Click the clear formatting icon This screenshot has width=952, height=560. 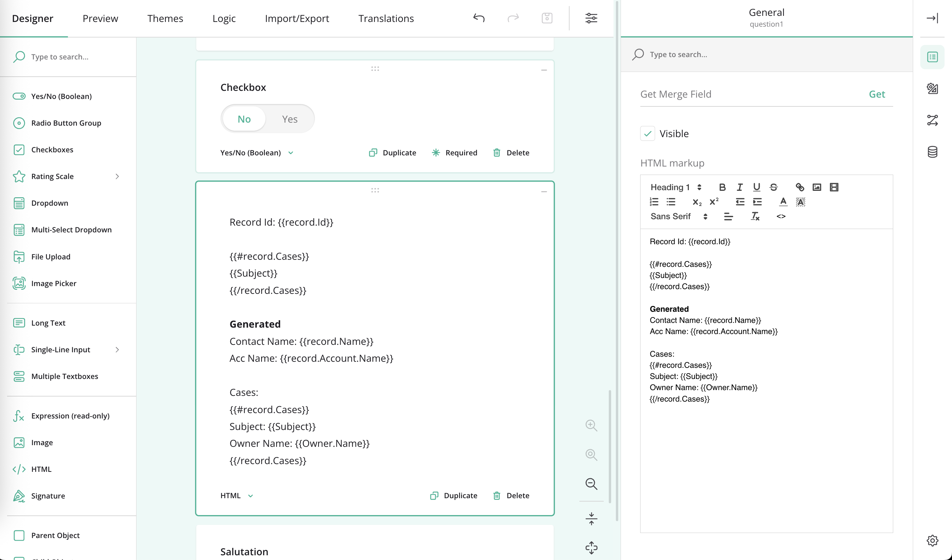click(x=755, y=217)
